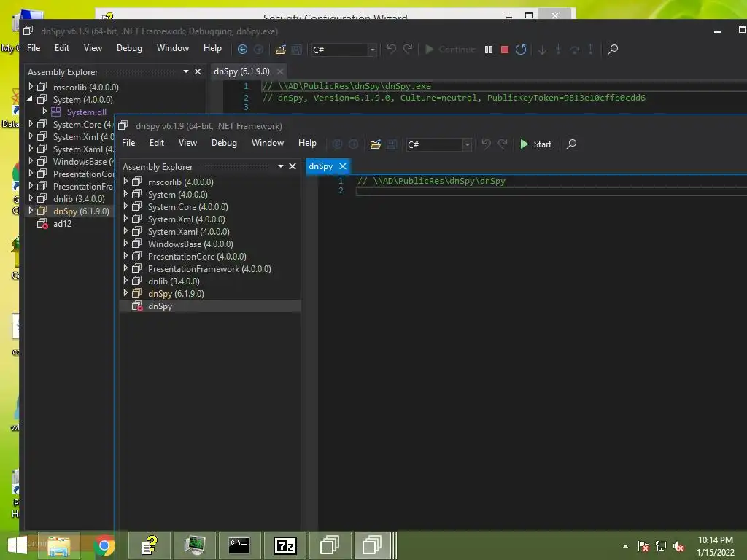This screenshot has width=747, height=560.
Task: Collapse System (4.0.0.0) node in back window
Action: (x=30, y=99)
